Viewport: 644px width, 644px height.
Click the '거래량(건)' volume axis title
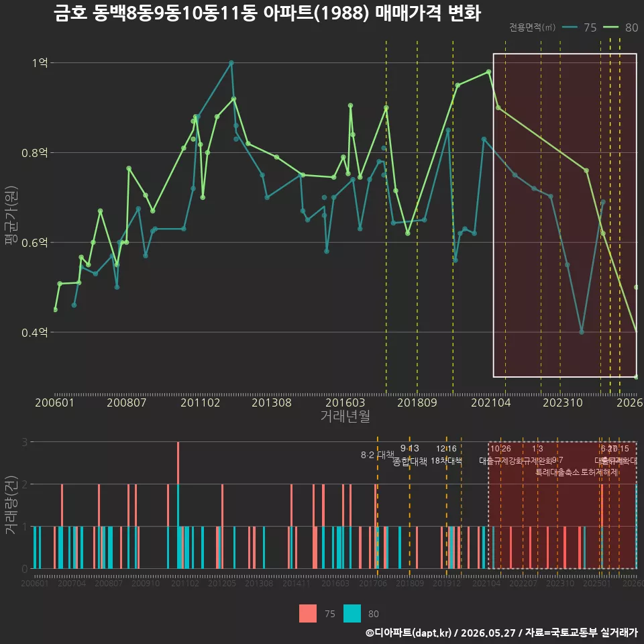11,504
